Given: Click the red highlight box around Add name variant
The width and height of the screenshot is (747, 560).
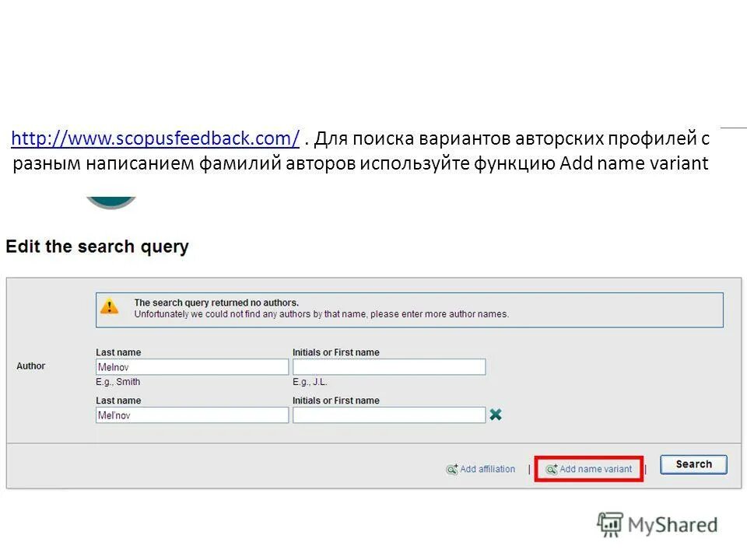Looking at the screenshot, I should coord(589,469).
